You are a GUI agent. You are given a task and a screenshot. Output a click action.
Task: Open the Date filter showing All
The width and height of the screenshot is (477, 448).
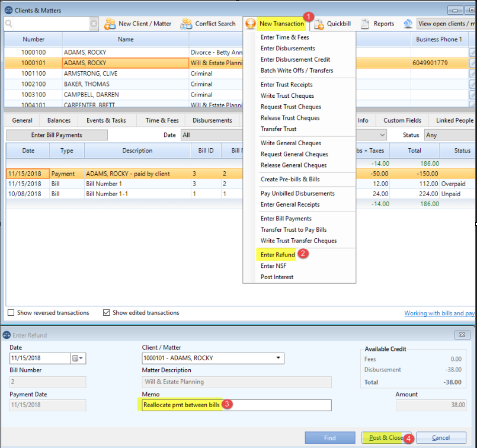[212, 135]
